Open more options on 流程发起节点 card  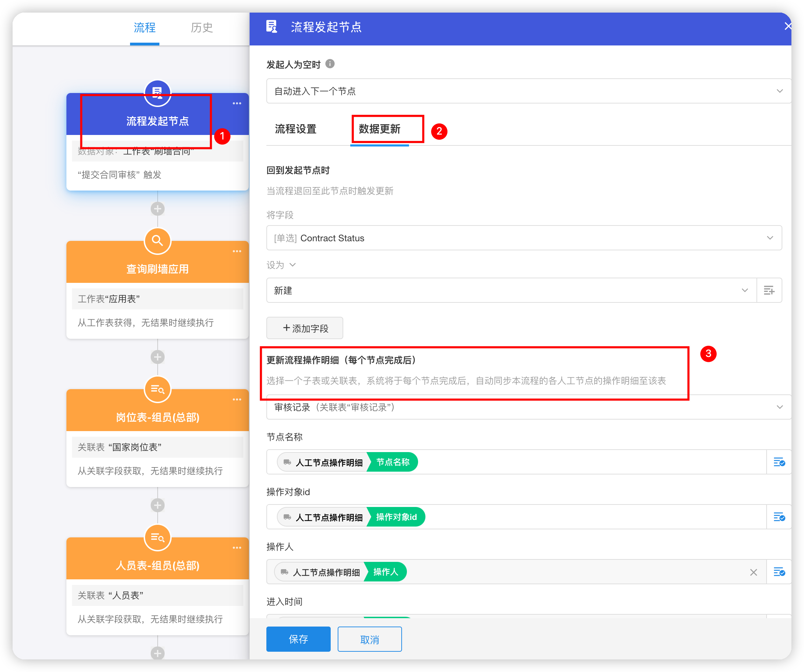[237, 103]
